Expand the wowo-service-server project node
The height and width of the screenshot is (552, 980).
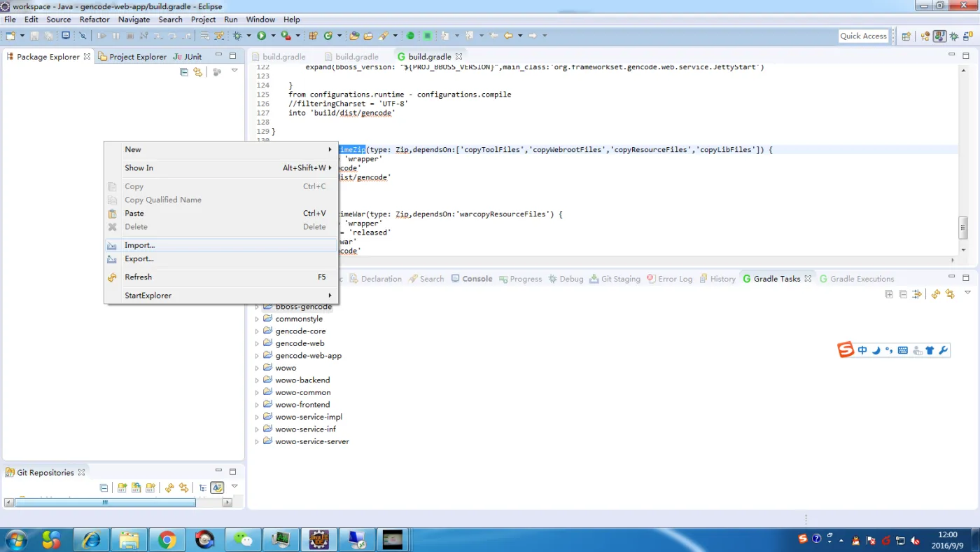tap(257, 442)
